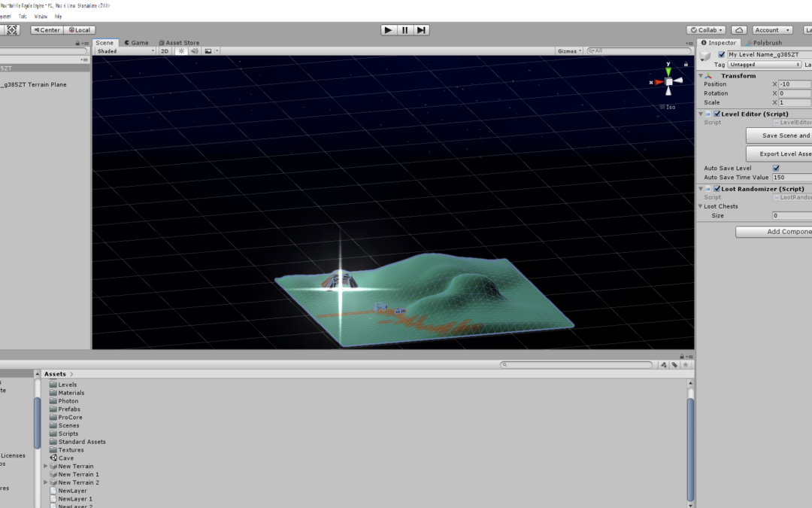812x508 pixels.
Task: Toggle the GameObject active checkbox beside its name
Action: [721, 54]
